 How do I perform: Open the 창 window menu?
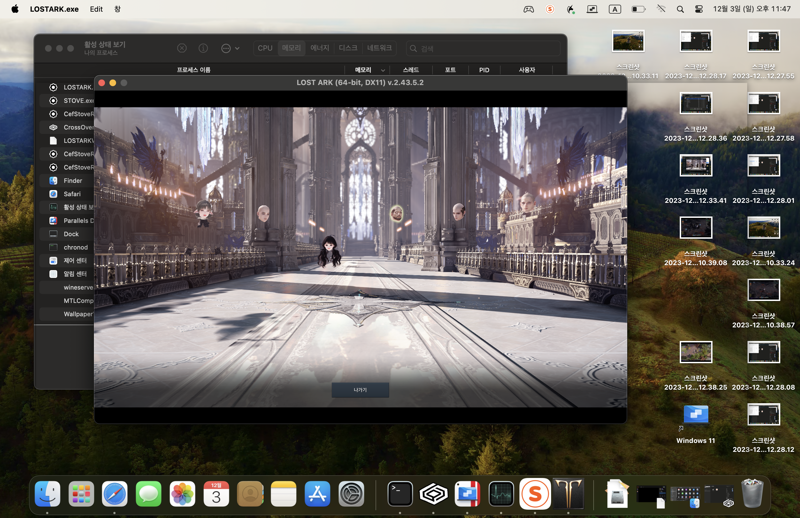pyautogui.click(x=117, y=9)
